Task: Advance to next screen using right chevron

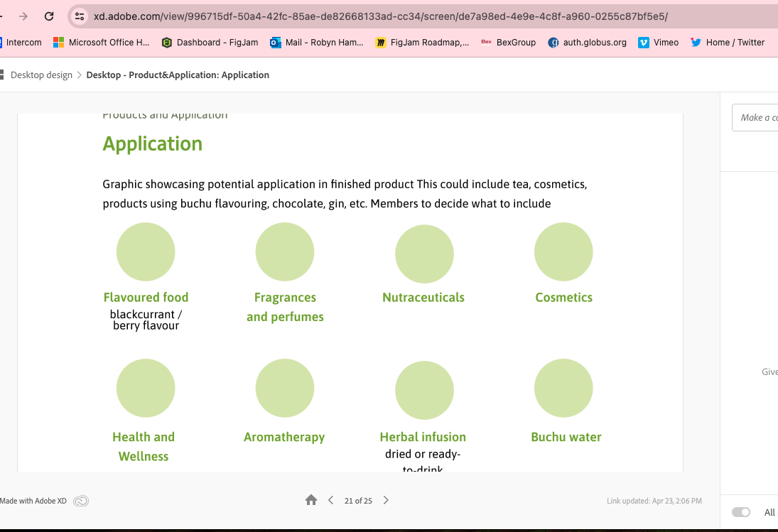Action: click(386, 500)
